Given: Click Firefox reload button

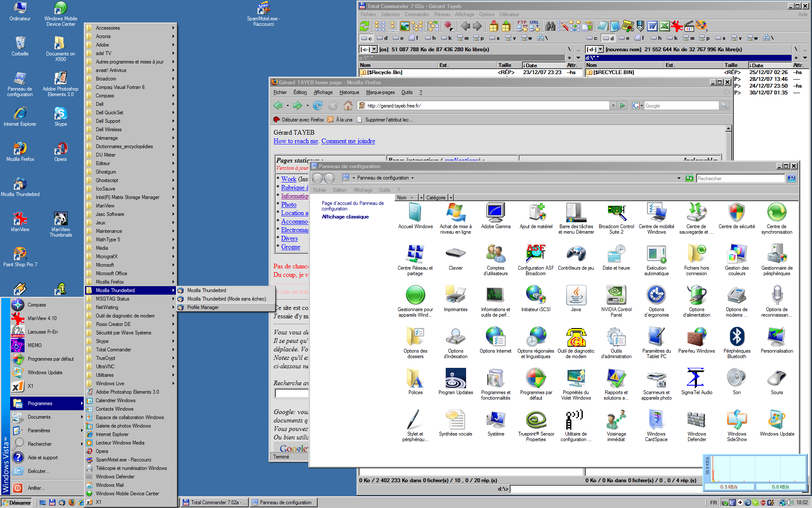Looking at the screenshot, I should pos(318,105).
